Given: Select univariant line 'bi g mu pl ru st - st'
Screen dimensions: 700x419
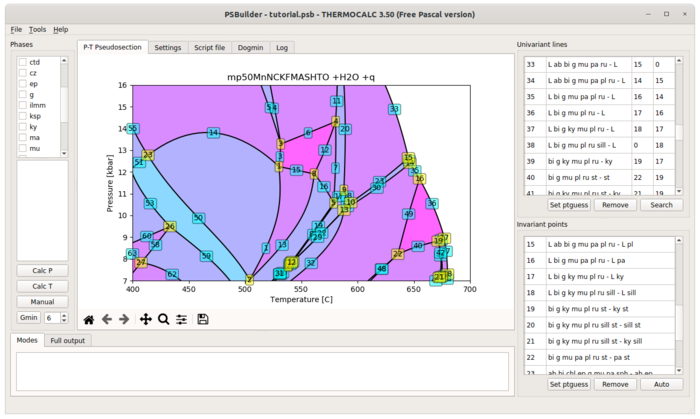Looking at the screenshot, I should point(600,177).
